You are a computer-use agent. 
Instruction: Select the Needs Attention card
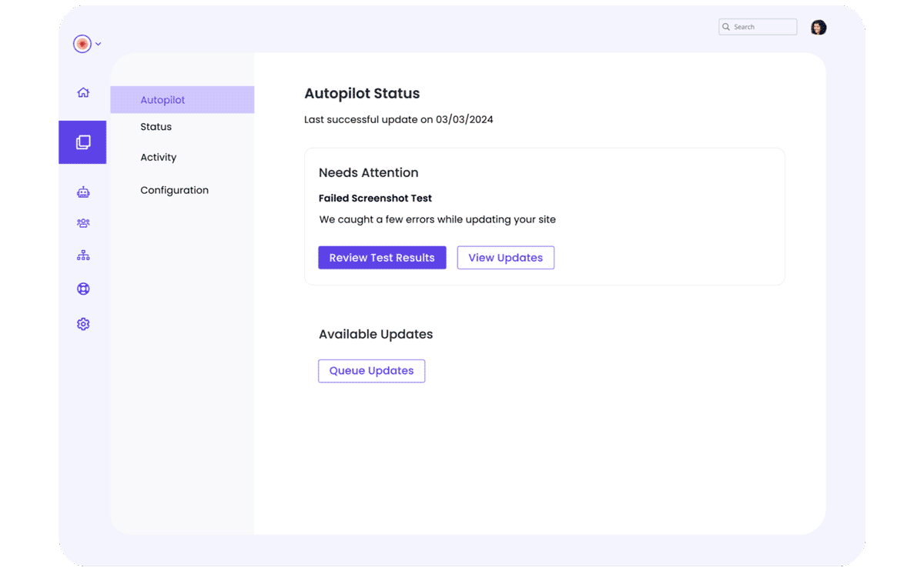coord(544,216)
